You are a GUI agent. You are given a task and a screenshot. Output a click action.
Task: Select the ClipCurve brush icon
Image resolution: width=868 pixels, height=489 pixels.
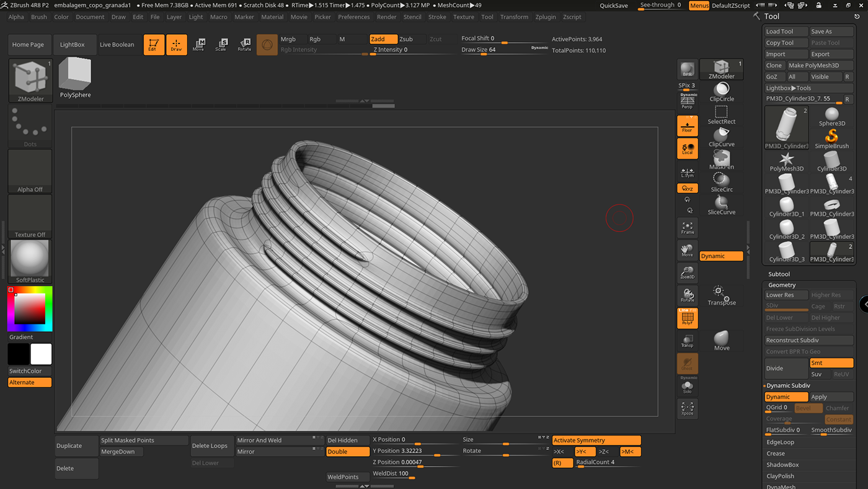pyautogui.click(x=721, y=137)
